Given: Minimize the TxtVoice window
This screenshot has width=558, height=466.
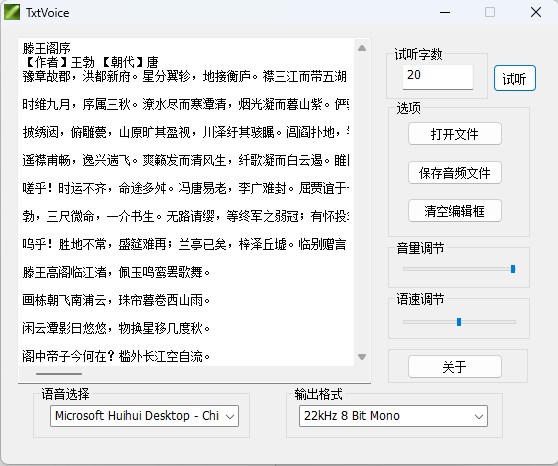Looking at the screenshot, I should [x=445, y=12].
